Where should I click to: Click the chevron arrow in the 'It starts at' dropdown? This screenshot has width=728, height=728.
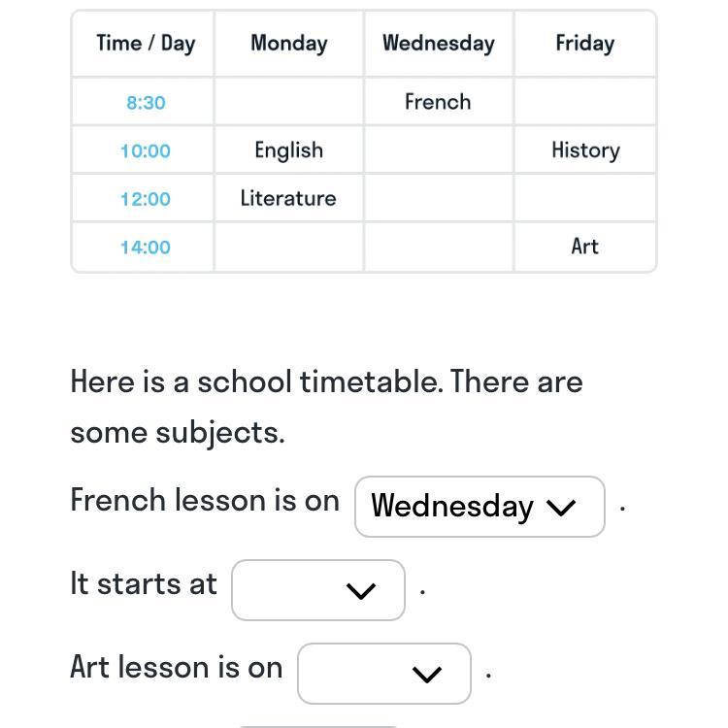pyautogui.click(x=361, y=591)
